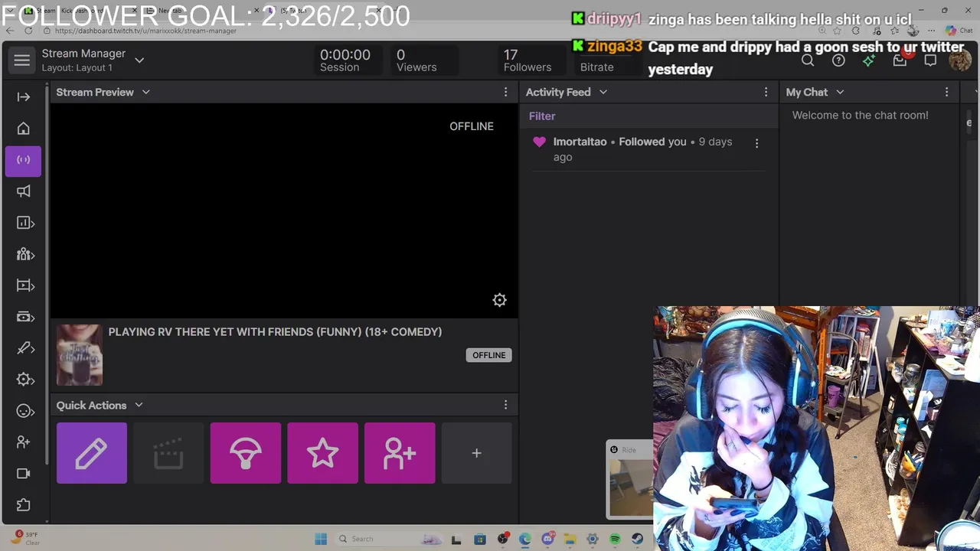Viewport: 980px width, 551px height.
Task: Click the star quick action tile
Action: 322,453
